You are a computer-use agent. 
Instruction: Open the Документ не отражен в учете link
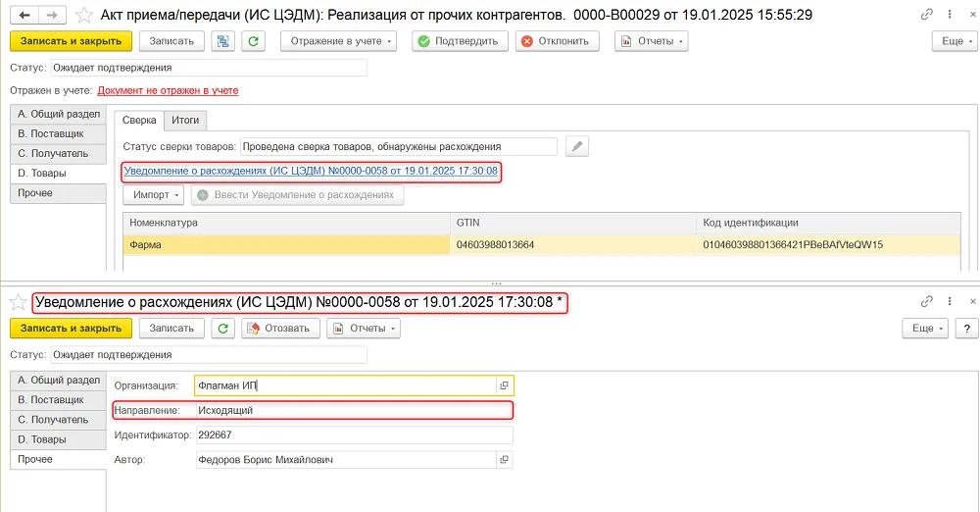[169, 91]
